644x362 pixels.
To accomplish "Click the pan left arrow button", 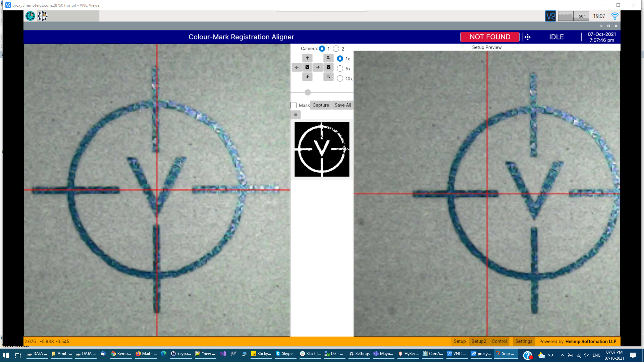I will point(297,67).
